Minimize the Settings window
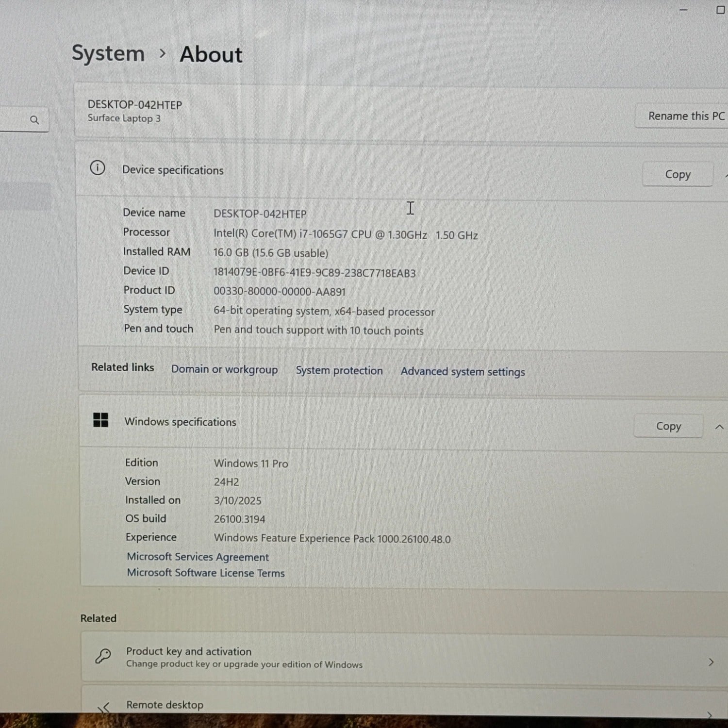Viewport: 728px width, 728px height. (x=683, y=10)
